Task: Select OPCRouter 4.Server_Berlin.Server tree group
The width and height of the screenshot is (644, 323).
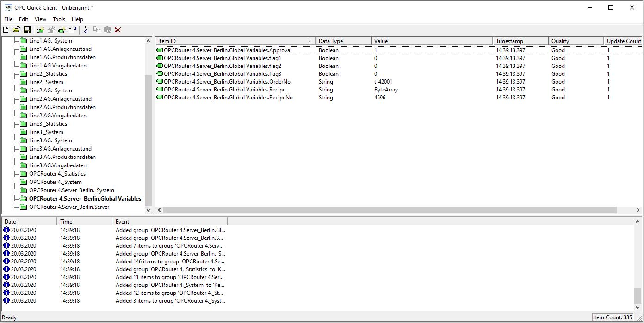Action: tap(69, 207)
